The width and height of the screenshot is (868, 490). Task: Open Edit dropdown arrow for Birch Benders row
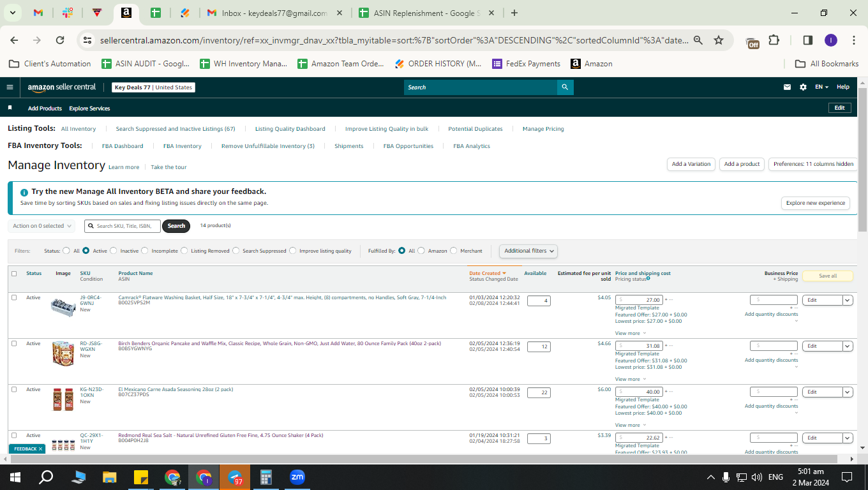coord(848,346)
